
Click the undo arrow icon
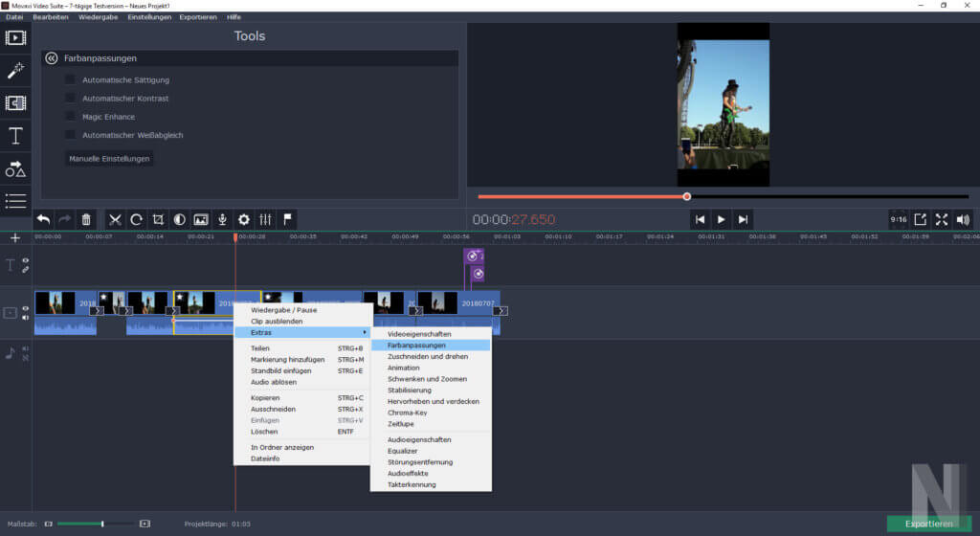click(x=43, y=219)
